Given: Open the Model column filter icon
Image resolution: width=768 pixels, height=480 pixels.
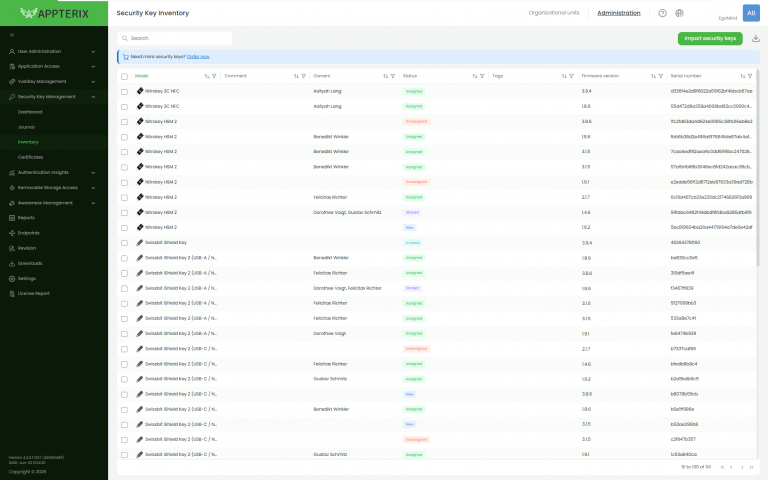Looking at the screenshot, I should 214,76.
